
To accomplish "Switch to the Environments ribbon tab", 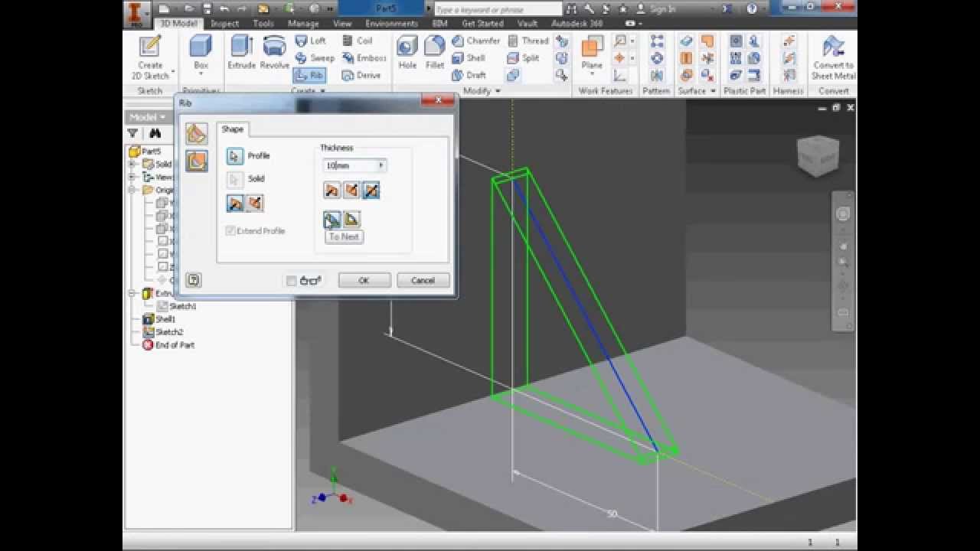I will pyautogui.click(x=391, y=24).
